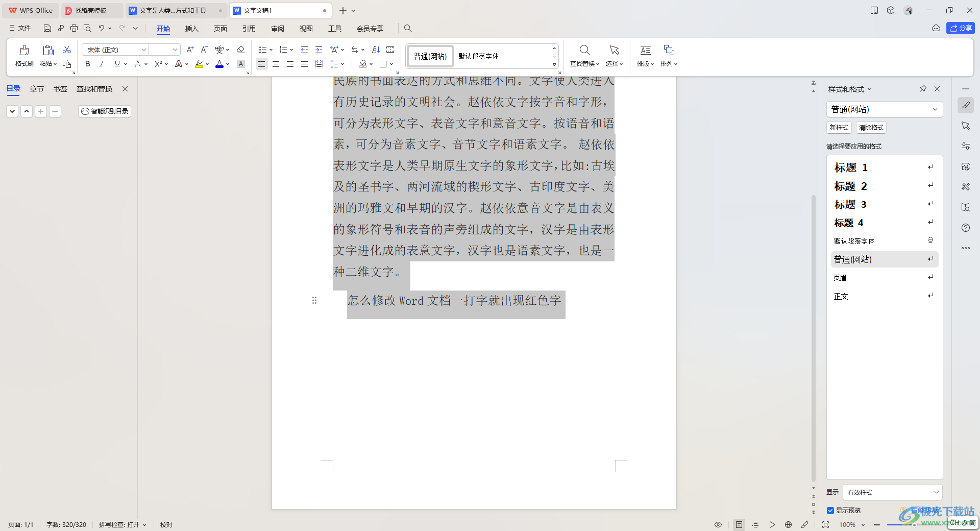Apply the 正文 style from list
The width and height of the screenshot is (980, 531).
point(884,296)
